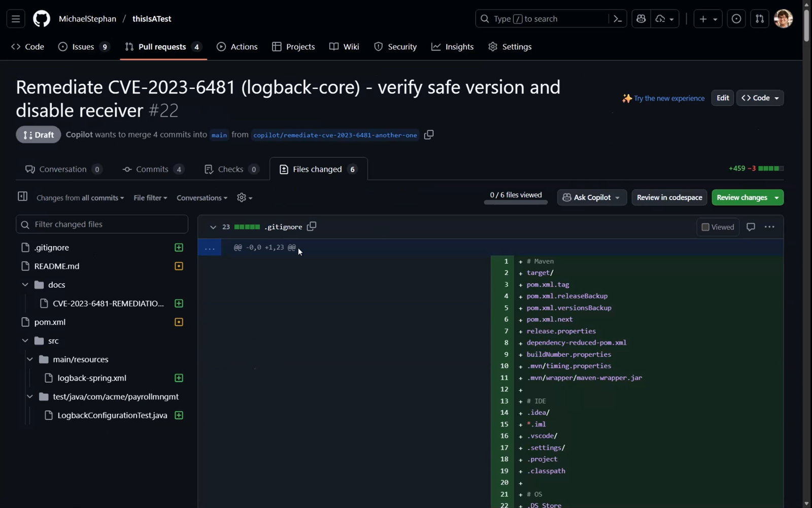
Task: Click added-file status icon for .gitignore
Action: click(179, 248)
